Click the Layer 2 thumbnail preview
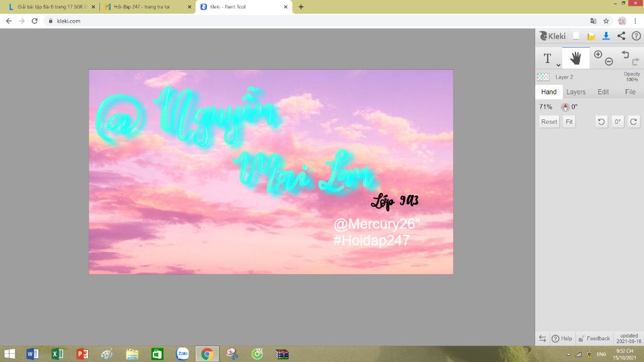This screenshot has width=644, height=362. click(x=543, y=77)
